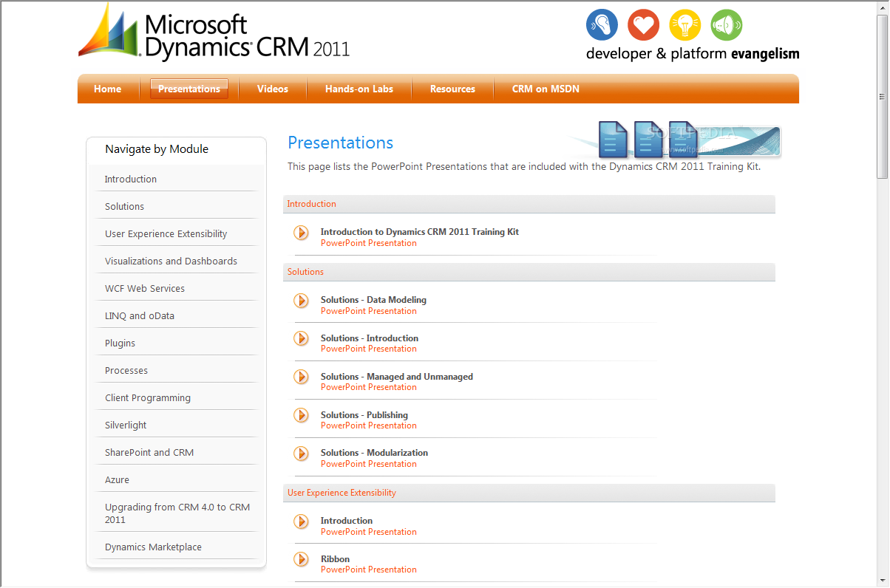The width and height of the screenshot is (890, 588).
Task: Click play icon beside Solutions - Managed and Unmanaged
Action: (301, 377)
